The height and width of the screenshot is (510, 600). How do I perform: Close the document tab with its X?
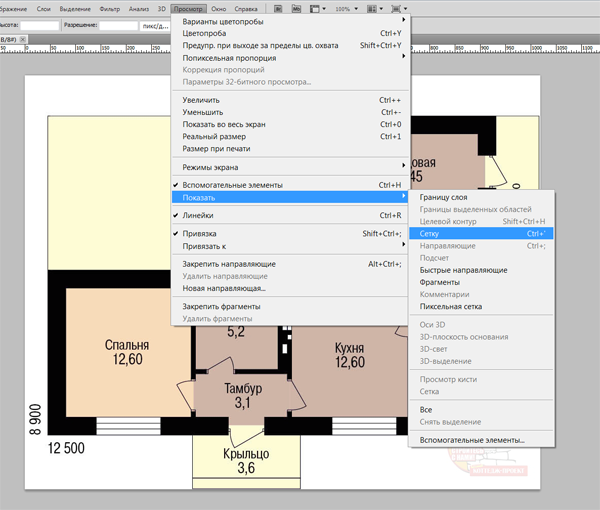(x=23, y=39)
